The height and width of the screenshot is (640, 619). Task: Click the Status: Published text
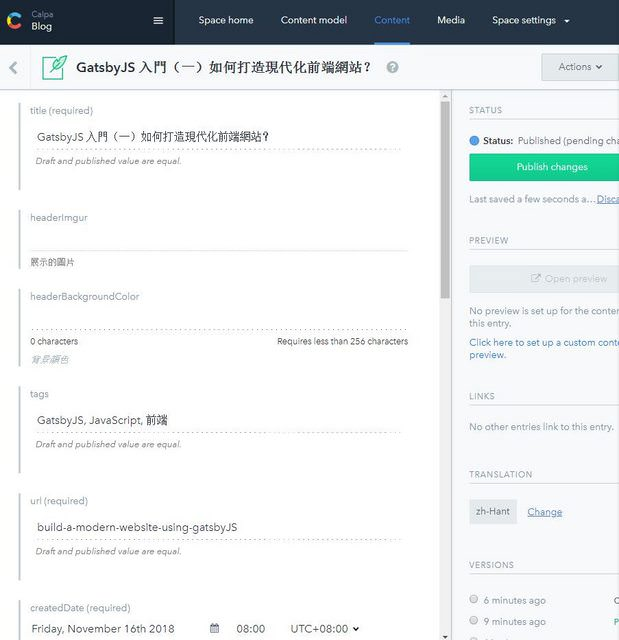pyautogui.click(x=551, y=141)
